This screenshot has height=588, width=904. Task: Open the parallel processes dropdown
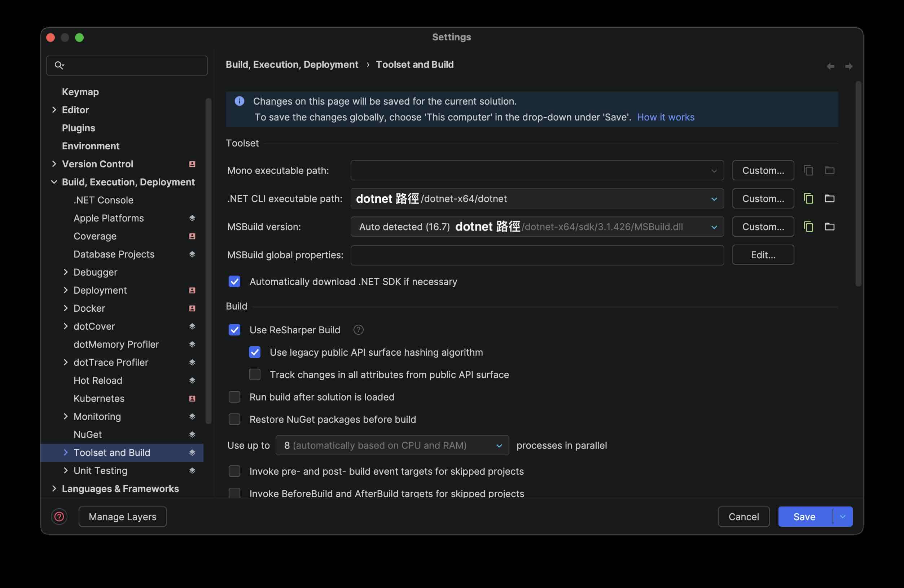(498, 445)
